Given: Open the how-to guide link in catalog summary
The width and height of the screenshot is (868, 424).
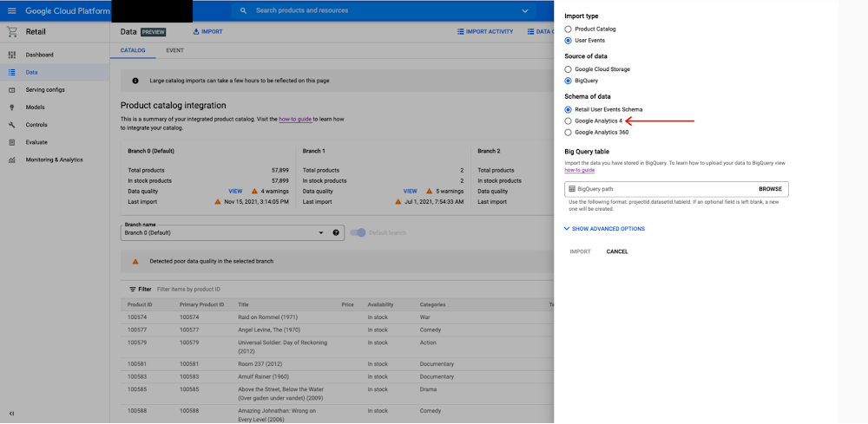Looking at the screenshot, I should [296, 120].
